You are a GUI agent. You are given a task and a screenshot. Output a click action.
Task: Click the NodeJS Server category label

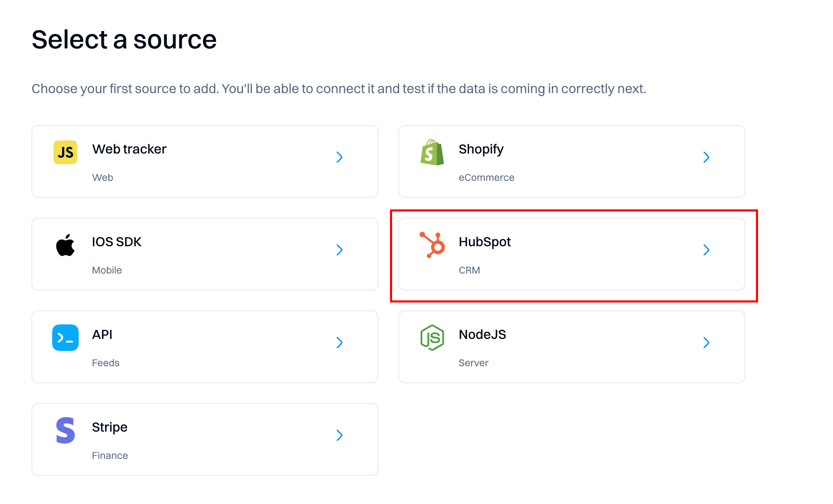tap(474, 363)
